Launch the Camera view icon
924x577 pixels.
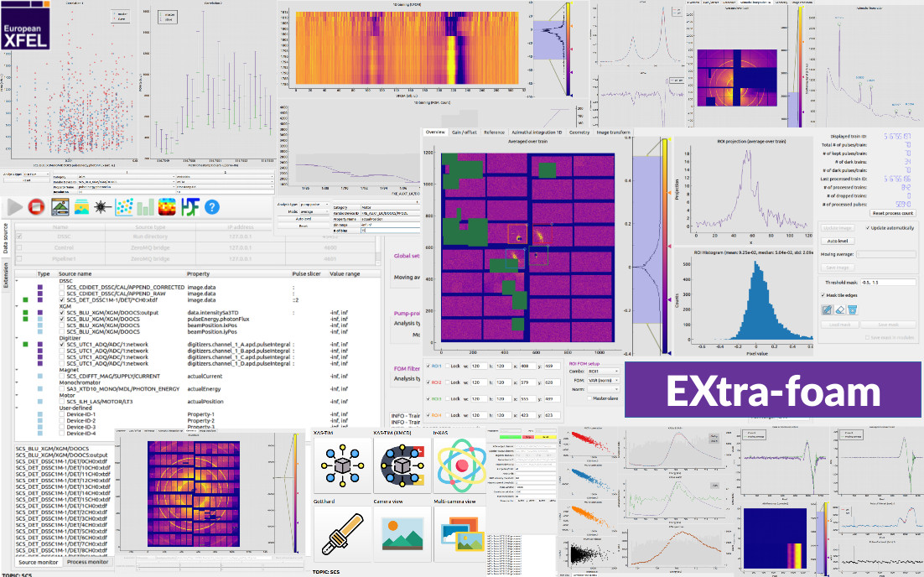[402, 534]
